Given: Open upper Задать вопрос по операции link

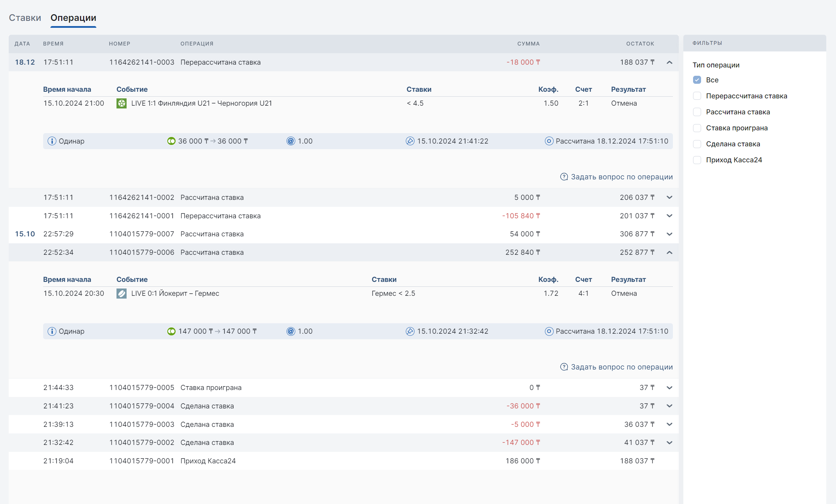Looking at the screenshot, I should click(621, 177).
